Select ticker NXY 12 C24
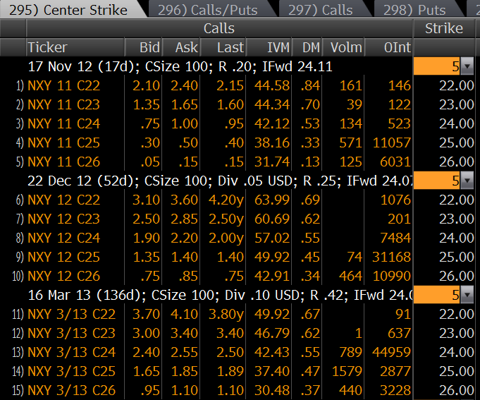This screenshot has width=480, height=400. [64, 238]
